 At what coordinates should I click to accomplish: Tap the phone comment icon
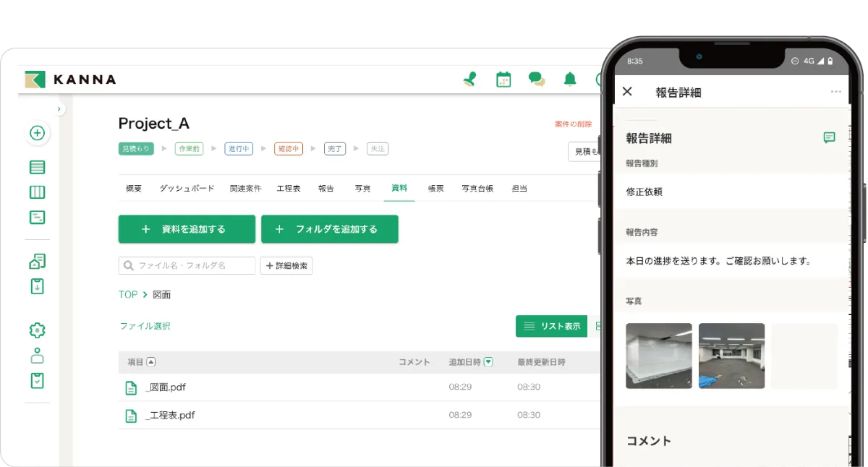(829, 137)
